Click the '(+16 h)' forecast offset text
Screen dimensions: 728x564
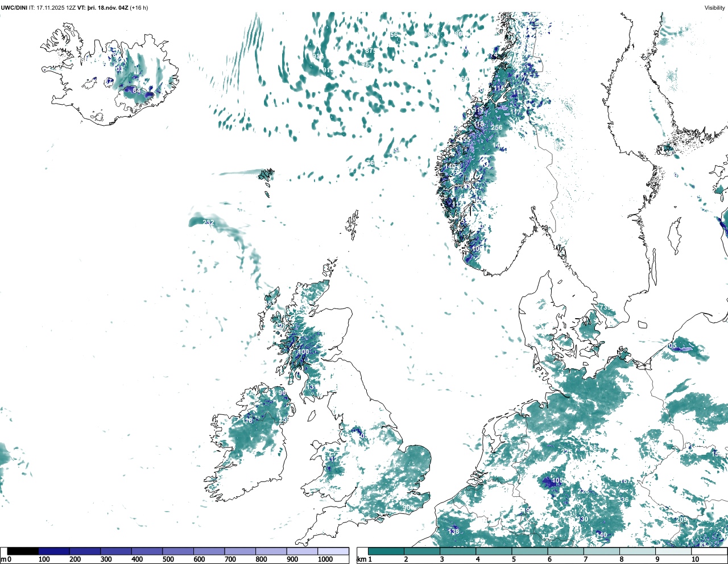click(139, 7)
